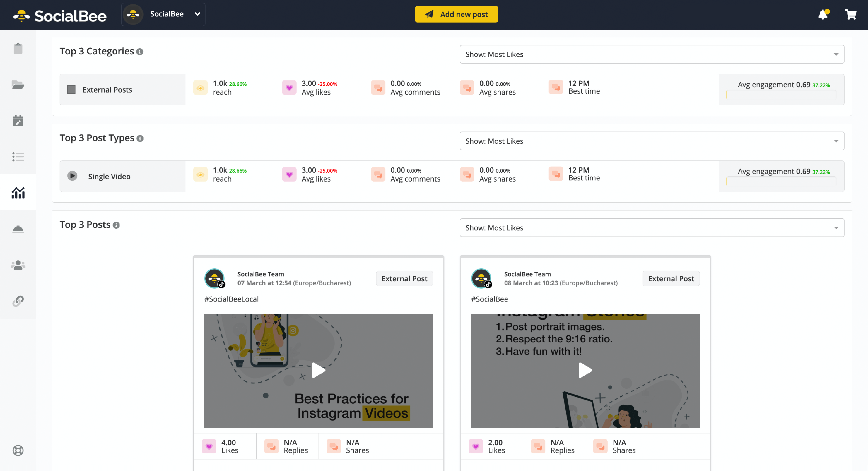Click #SocialBee hashtag on second post
The width and height of the screenshot is (868, 471).
point(489,299)
